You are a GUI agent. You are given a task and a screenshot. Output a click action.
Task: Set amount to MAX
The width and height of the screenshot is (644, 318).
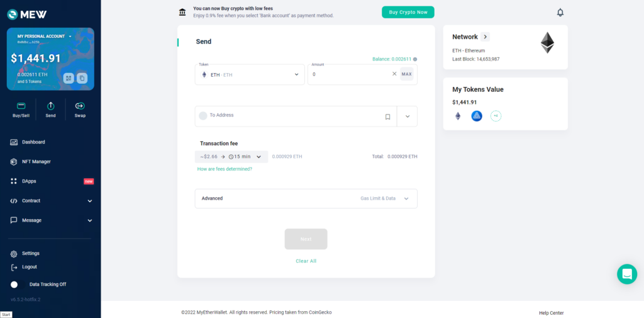[407, 74]
